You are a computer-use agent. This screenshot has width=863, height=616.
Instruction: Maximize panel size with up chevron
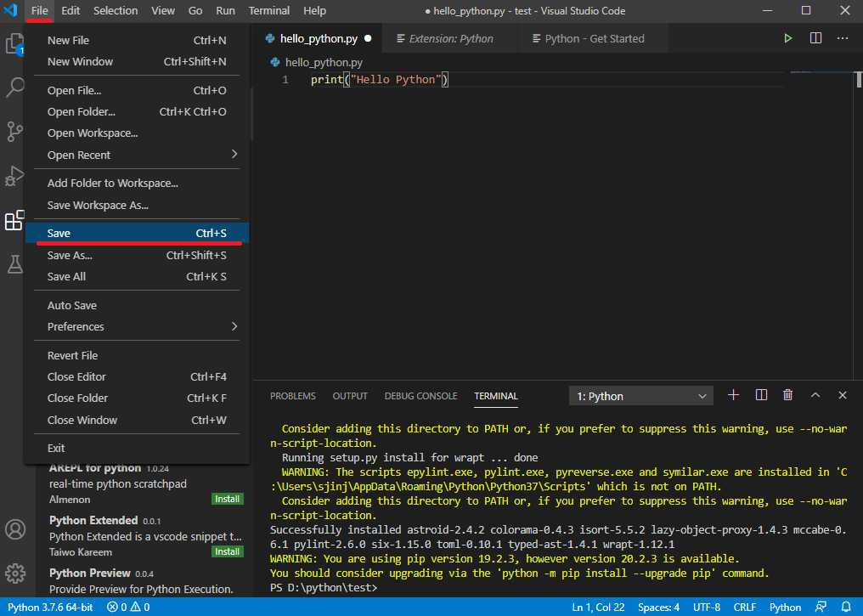click(815, 395)
